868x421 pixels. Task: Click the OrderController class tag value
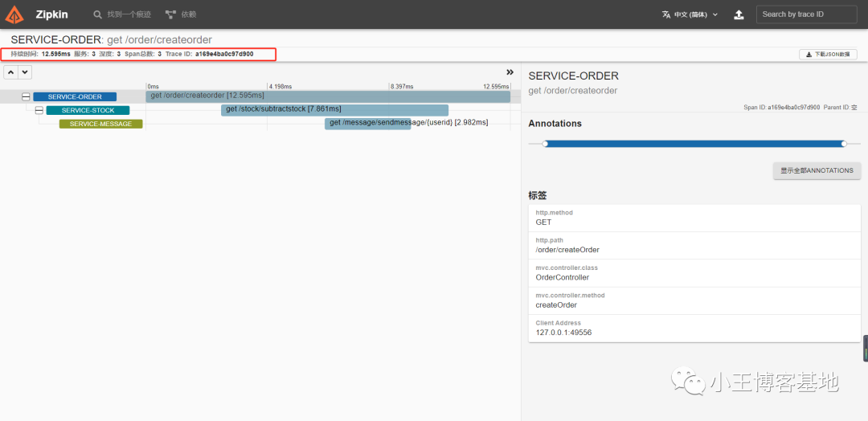tap(563, 277)
